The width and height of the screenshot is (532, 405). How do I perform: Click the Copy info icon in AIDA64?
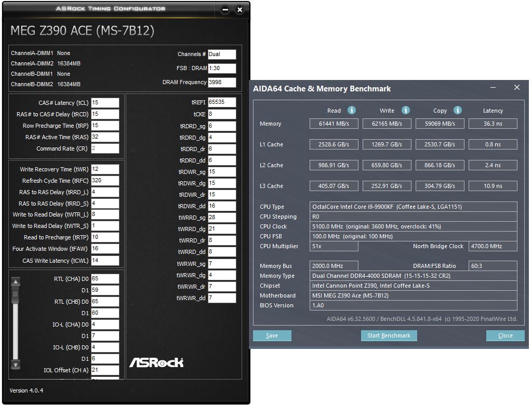coord(457,110)
